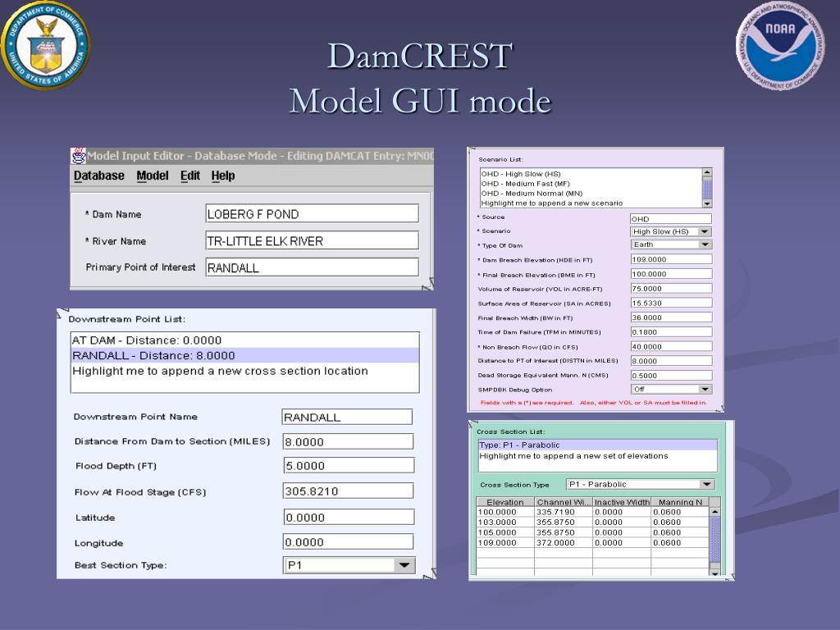This screenshot has width=840, height=630.
Task: Click Distance to PT of Interest field
Action: pos(671,361)
